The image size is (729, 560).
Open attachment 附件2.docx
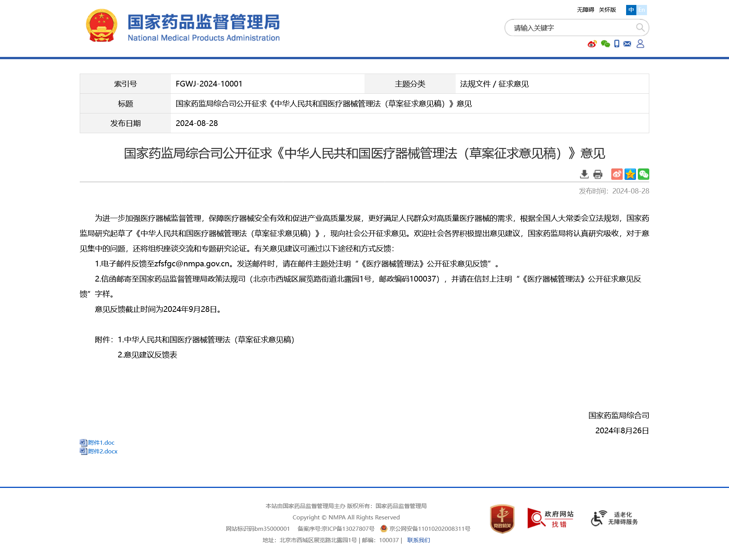[x=103, y=451]
